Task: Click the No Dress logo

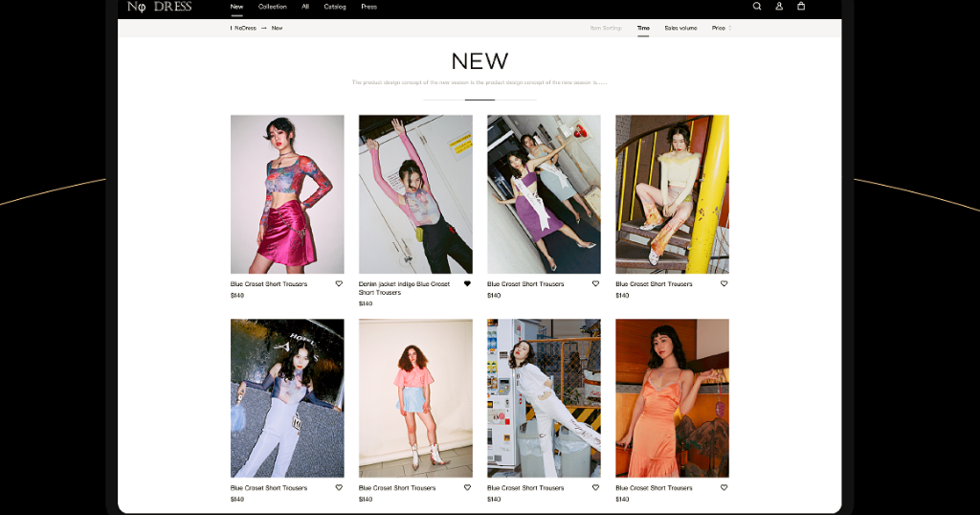Action: (160, 7)
